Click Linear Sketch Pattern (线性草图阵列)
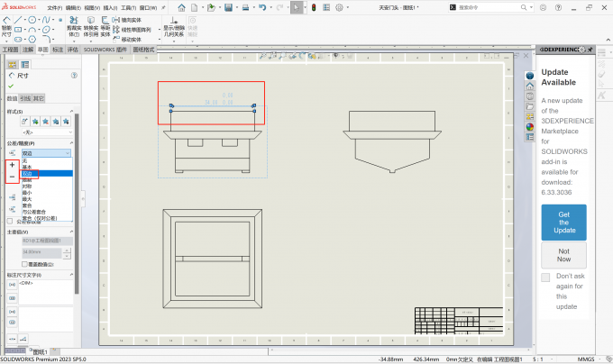Screen dimensions: 613x364 pos(132,30)
